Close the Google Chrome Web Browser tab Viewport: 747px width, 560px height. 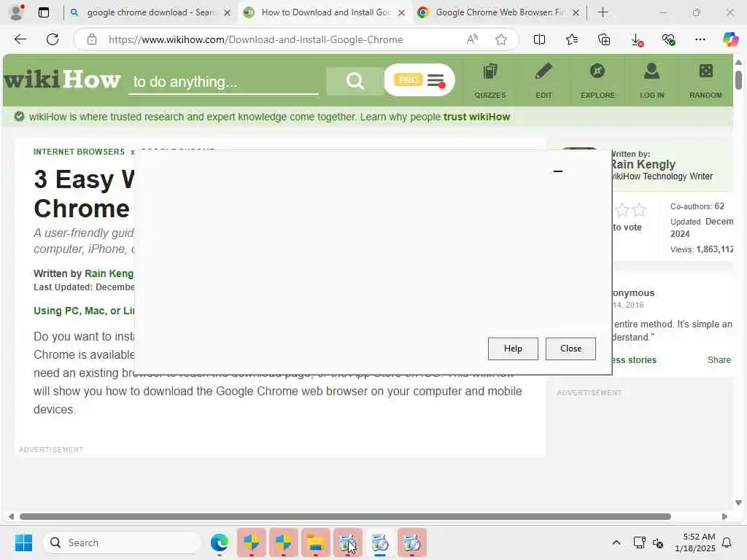click(576, 13)
